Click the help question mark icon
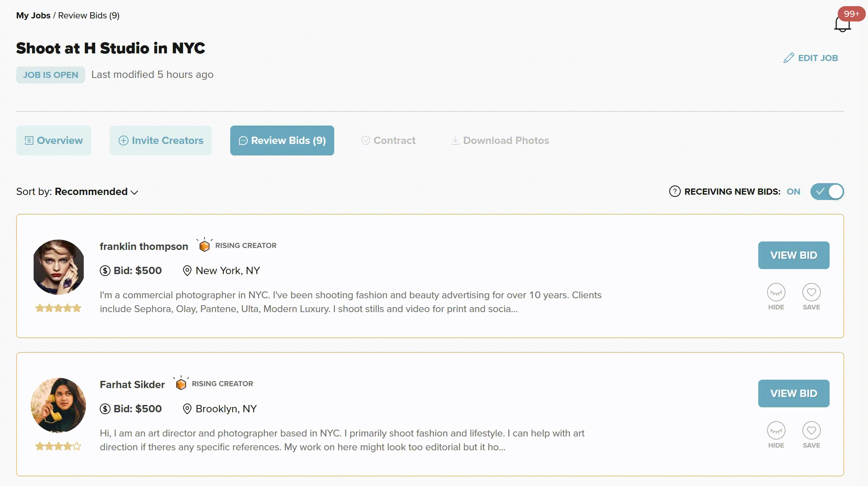 [674, 191]
